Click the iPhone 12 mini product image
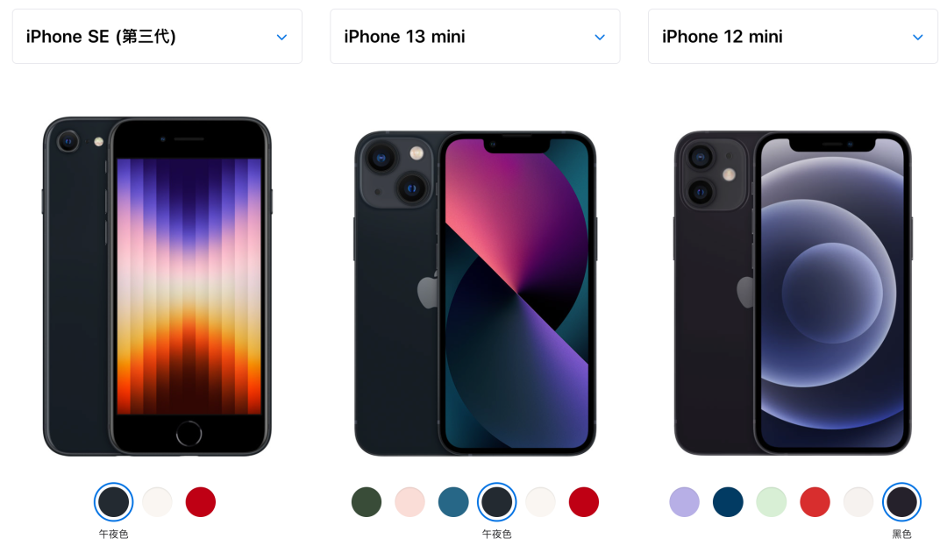 click(x=793, y=293)
